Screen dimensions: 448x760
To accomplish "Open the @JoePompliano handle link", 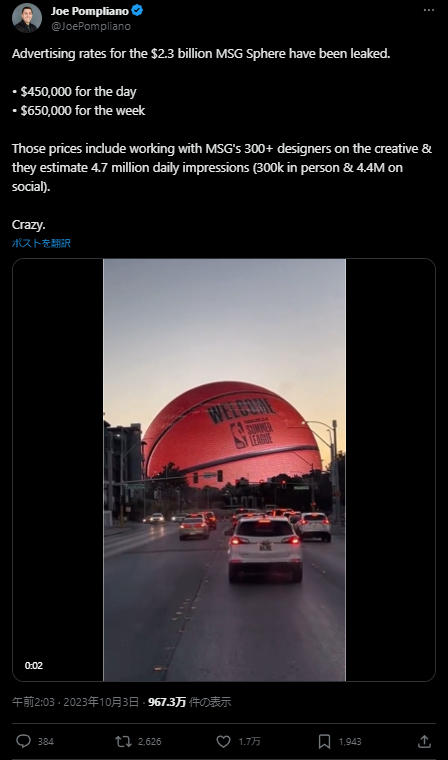I will click(91, 26).
